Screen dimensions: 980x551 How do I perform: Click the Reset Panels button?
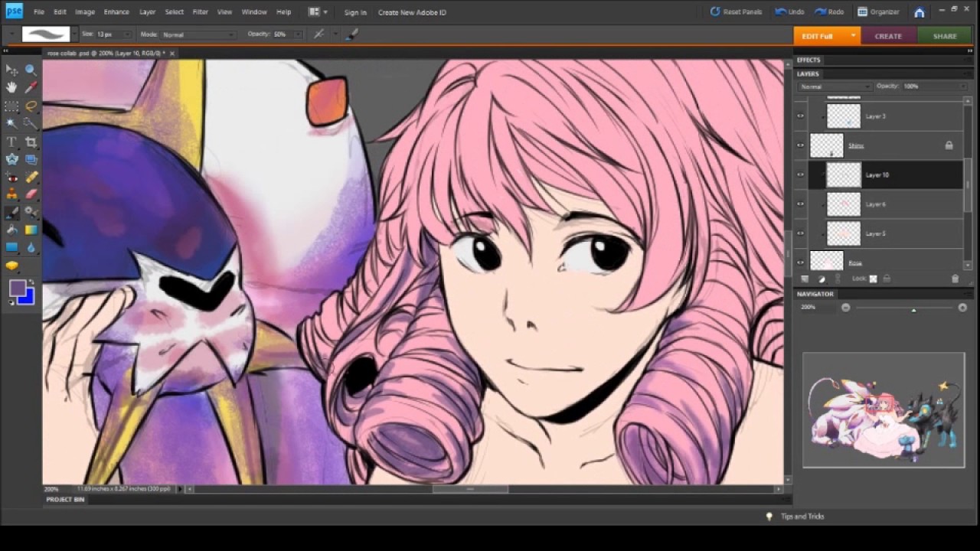(736, 12)
